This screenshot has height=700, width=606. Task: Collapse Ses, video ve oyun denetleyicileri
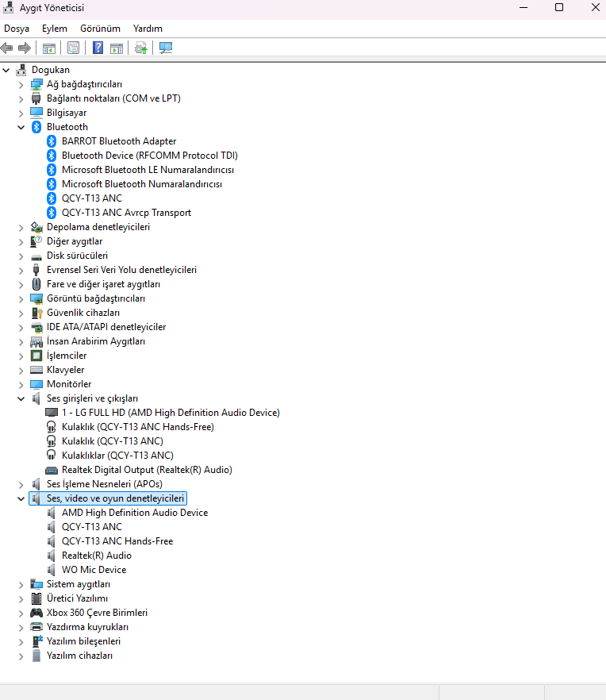coord(21,498)
